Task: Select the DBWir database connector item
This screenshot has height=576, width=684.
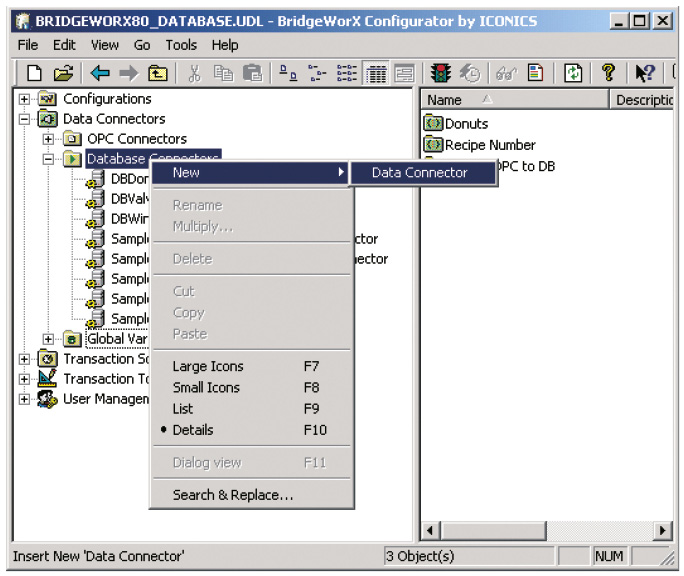Action: tap(130, 219)
